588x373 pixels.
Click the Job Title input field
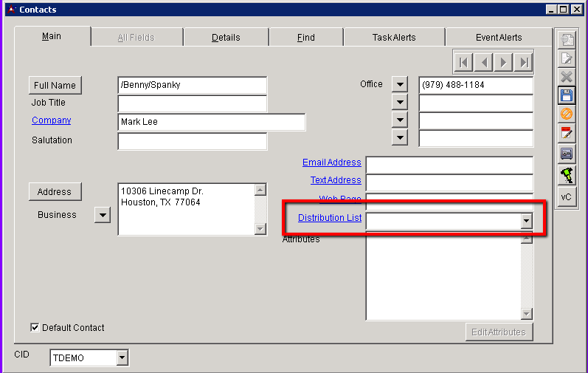(193, 103)
